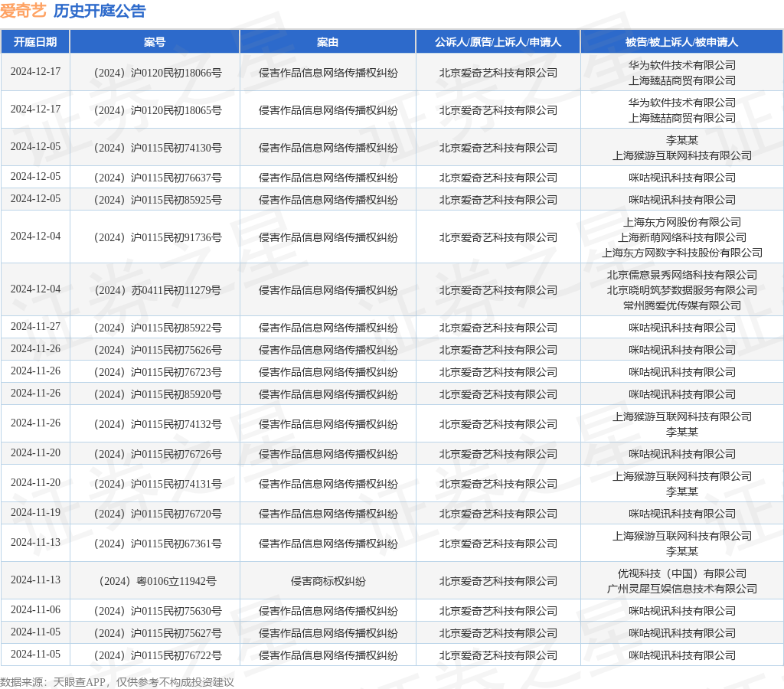Select case number '(2024)沪0115民初75626号'
Viewport: 784px width, 689px height.
pyautogui.click(x=158, y=350)
